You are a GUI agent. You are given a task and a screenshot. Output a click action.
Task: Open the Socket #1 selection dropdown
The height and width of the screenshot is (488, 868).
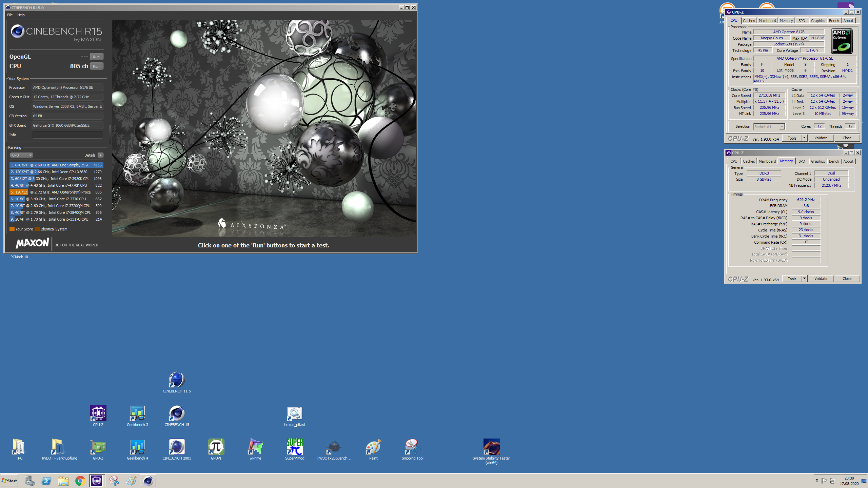[769, 127]
